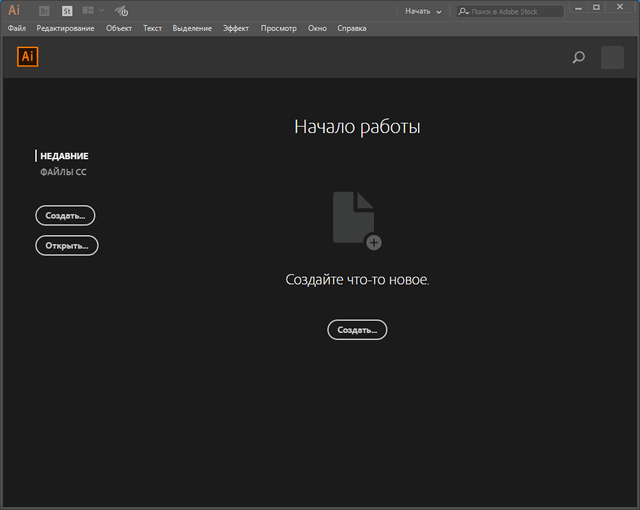The height and width of the screenshot is (510, 640).
Task: Open the Справка menu
Action: coord(352,28)
